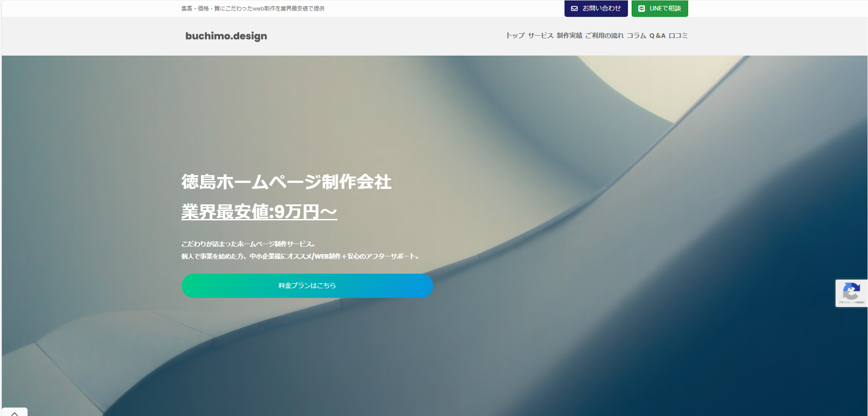The image size is (868, 416).
Task: Open お問い合わせ contact button
Action: (596, 9)
